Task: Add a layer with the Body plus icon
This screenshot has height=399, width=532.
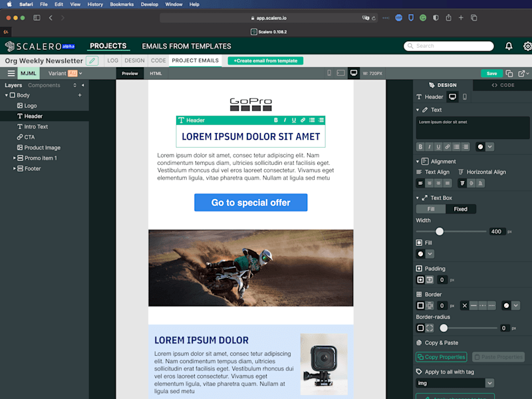Action: pyautogui.click(x=80, y=95)
